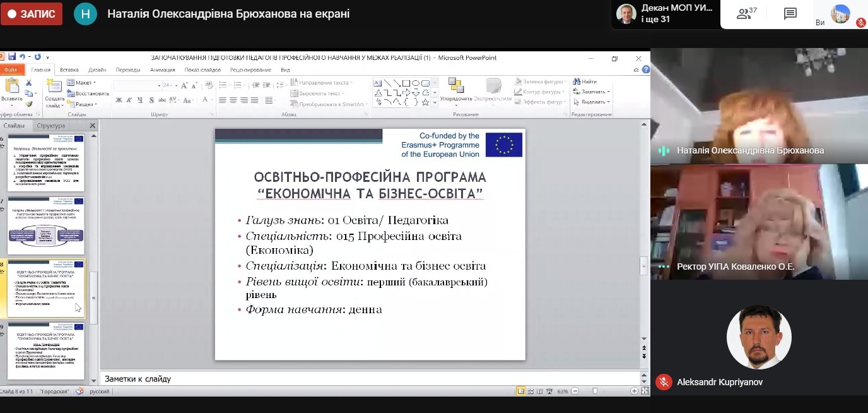Click the zoom slider in status bar
Screen dimensions: 868x413
(x=595, y=392)
